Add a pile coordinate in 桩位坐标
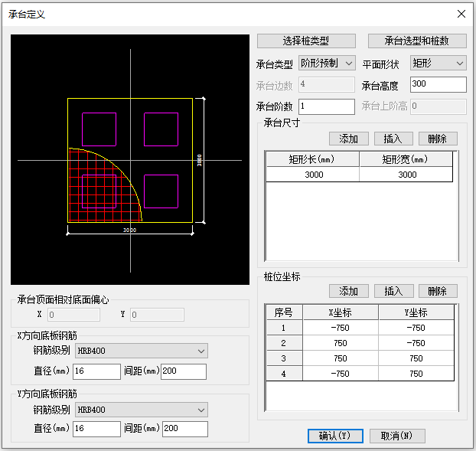Image resolution: width=476 pixels, height=451 pixels. coord(348,291)
